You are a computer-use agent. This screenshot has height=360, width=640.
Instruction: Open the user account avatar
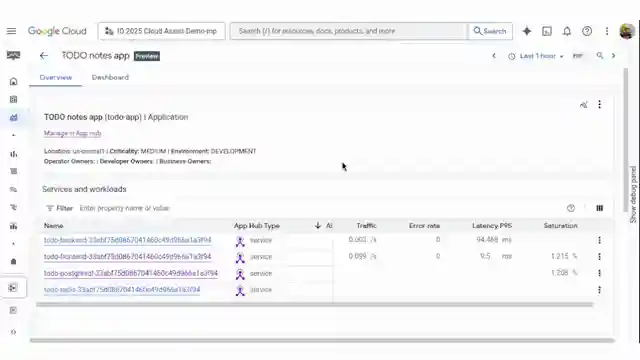tap(627, 31)
